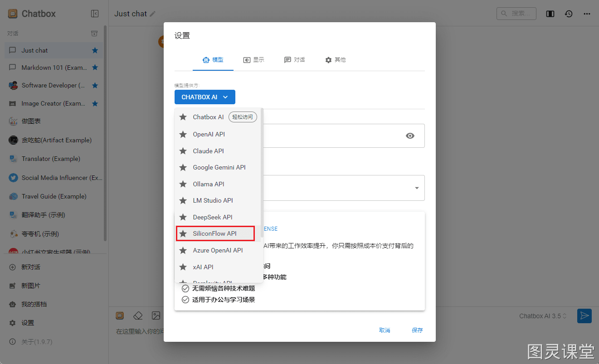
Task: Choose DeepSeek API provider option
Action: pos(219,217)
